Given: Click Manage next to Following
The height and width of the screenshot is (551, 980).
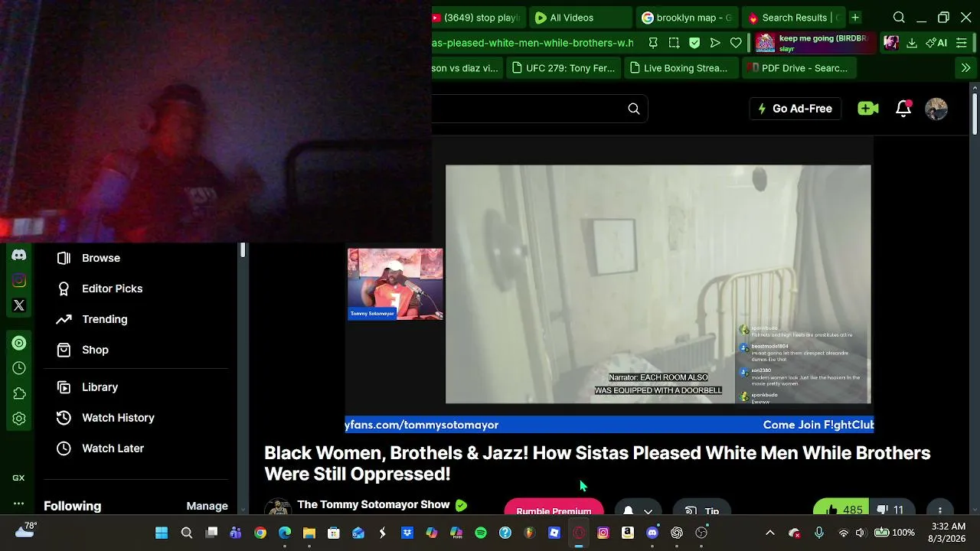Looking at the screenshot, I should [207, 506].
